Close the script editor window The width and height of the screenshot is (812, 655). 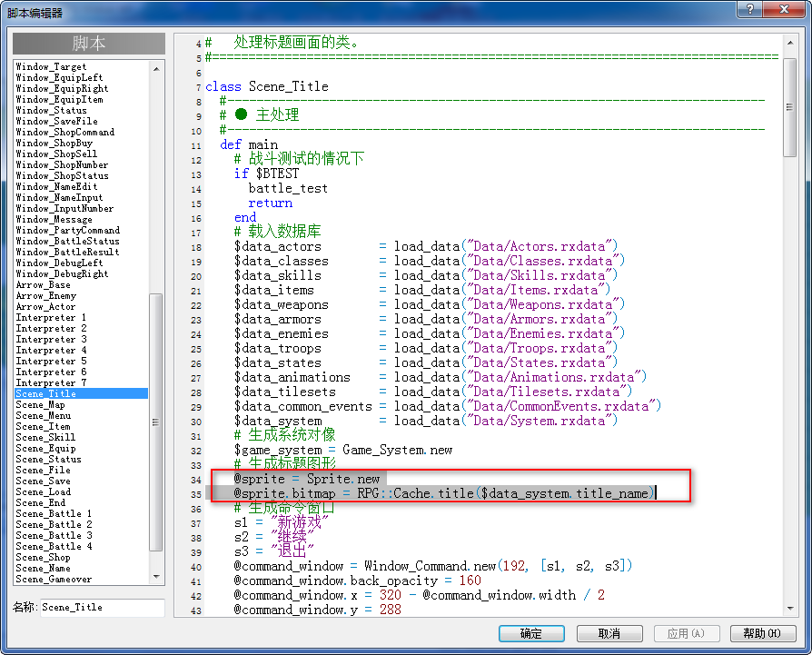click(x=785, y=9)
